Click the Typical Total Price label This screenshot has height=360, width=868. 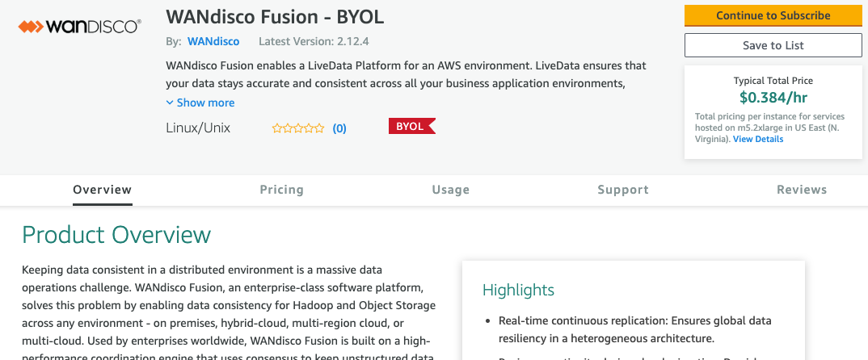[x=773, y=81]
